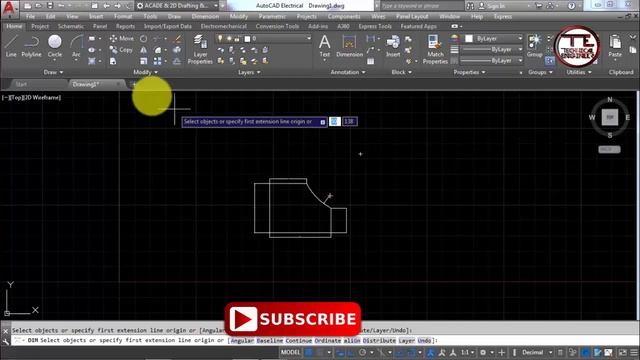Screen dimensions: 640x360
Task: Toggle layer freeze sun icon in layer dropdown
Action: pos(229,38)
